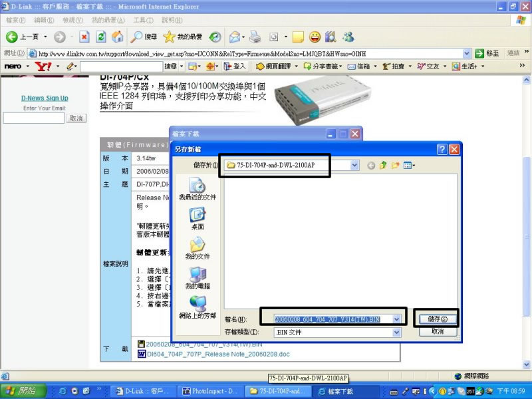
Task: Click the Yahoo friends toolbar button
Action: click(428, 66)
